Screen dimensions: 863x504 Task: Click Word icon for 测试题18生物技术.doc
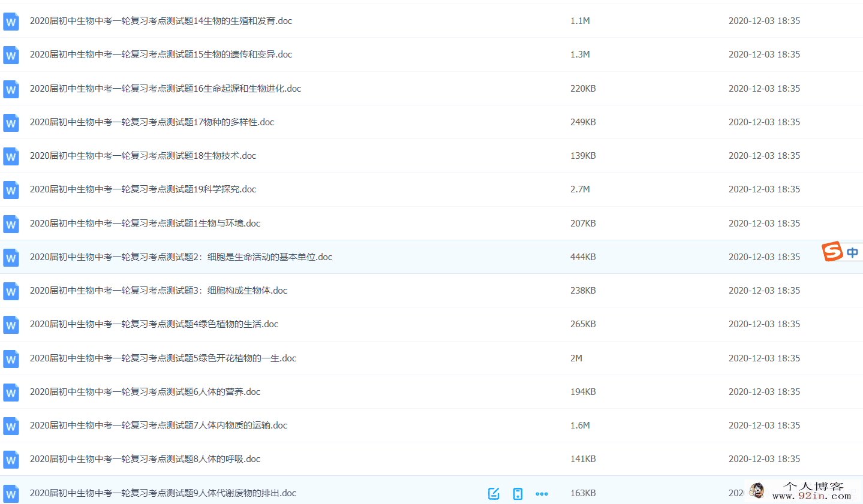11,156
